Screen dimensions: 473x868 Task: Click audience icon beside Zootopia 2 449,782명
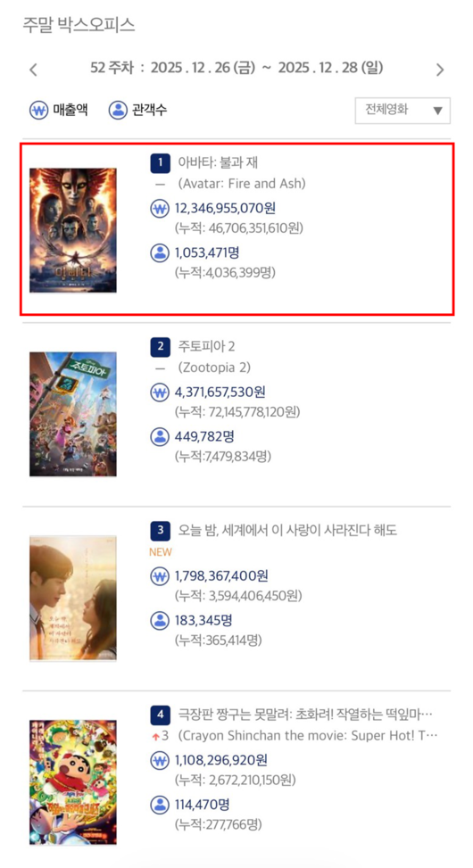[160, 437]
